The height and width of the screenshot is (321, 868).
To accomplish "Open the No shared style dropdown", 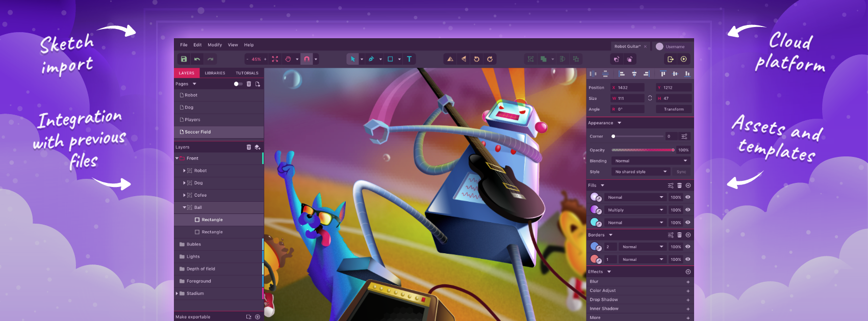I will [641, 172].
